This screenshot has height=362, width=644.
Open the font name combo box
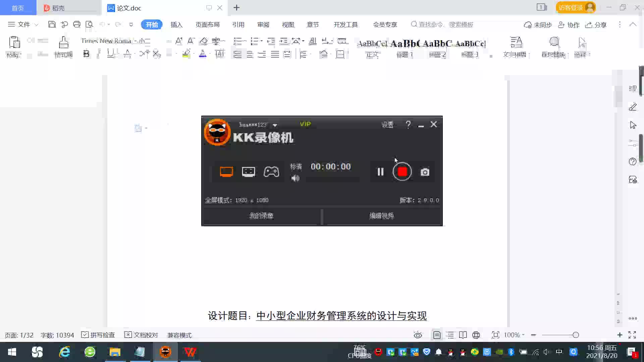point(107,41)
